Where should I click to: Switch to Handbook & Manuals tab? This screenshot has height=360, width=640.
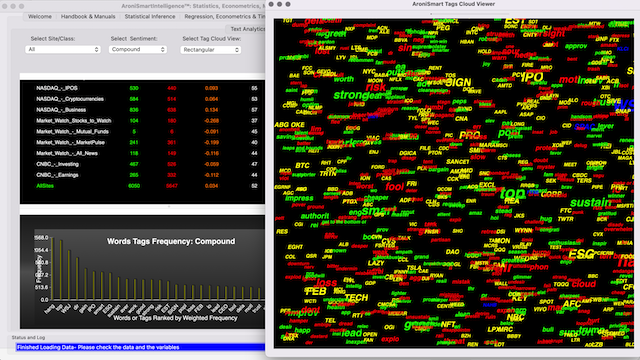(88, 17)
